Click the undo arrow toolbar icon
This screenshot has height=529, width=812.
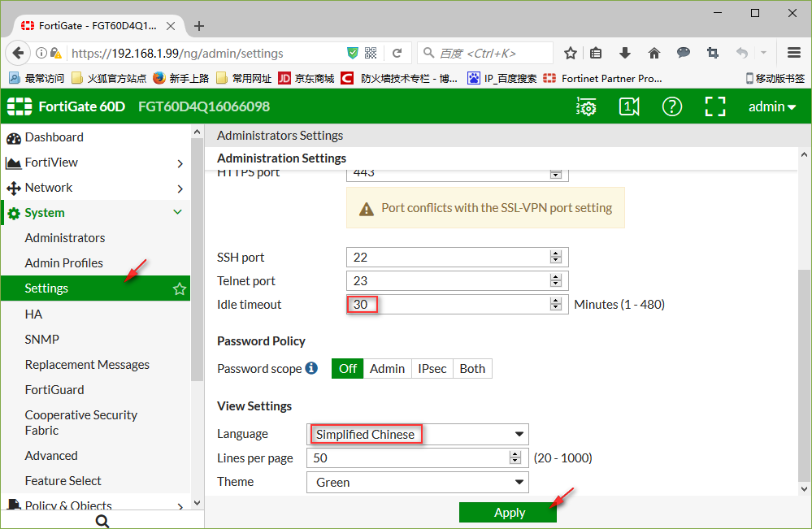(x=741, y=53)
